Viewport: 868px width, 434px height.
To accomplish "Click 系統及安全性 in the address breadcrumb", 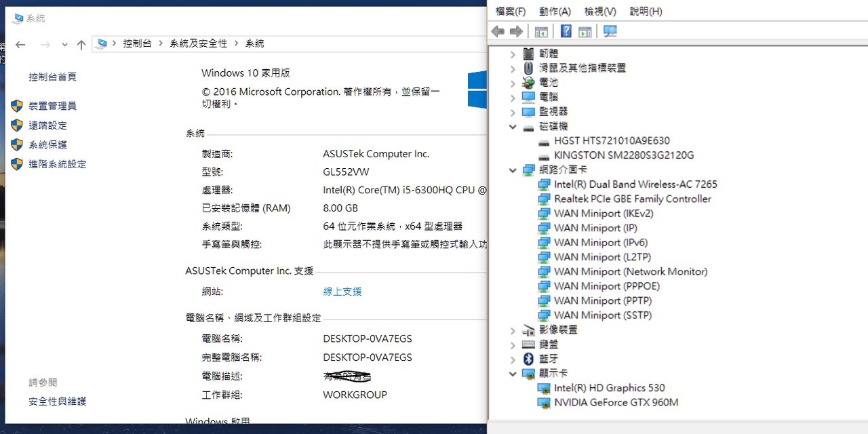I will (x=199, y=43).
